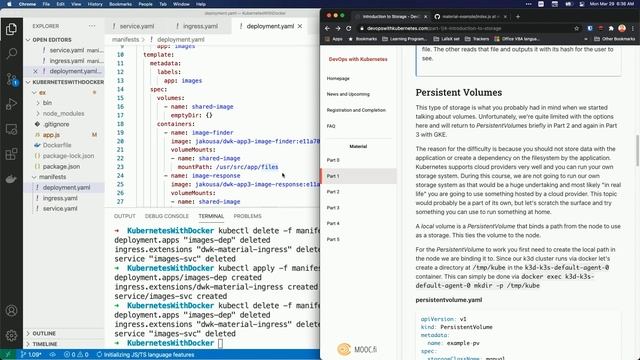Open Chrome extensions puzzle icon
640x360 pixels.
(611, 29)
